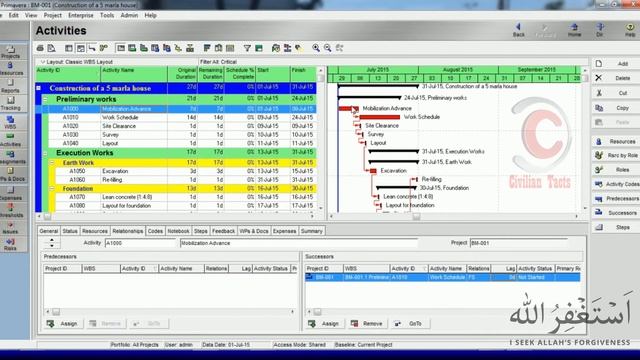Image resolution: width=640 pixels, height=360 pixels.
Task: Open Thresholds from the left sidebar
Action: [11, 211]
